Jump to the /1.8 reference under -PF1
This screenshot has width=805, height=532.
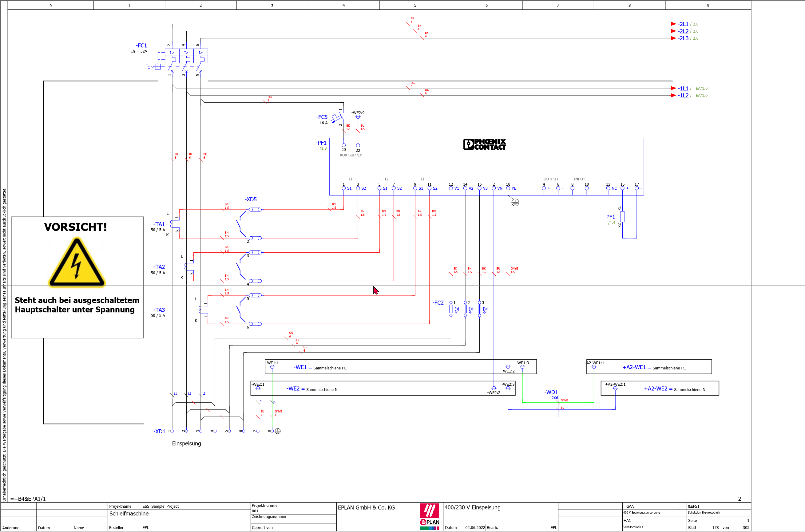coord(323,148)
